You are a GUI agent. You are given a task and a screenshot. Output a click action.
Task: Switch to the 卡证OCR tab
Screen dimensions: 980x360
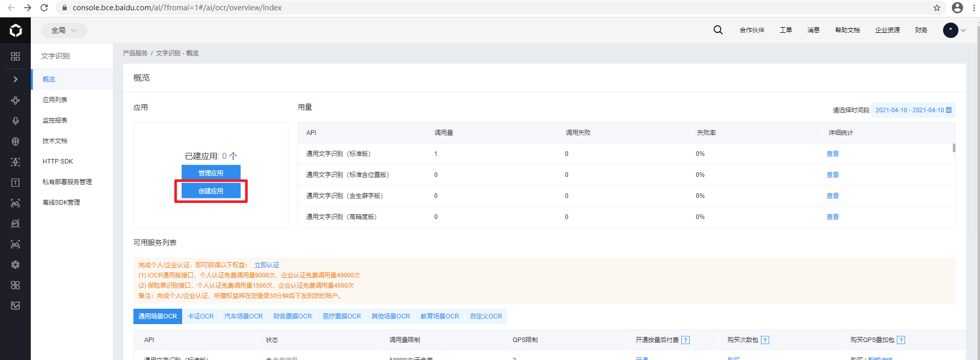[201, 316]
